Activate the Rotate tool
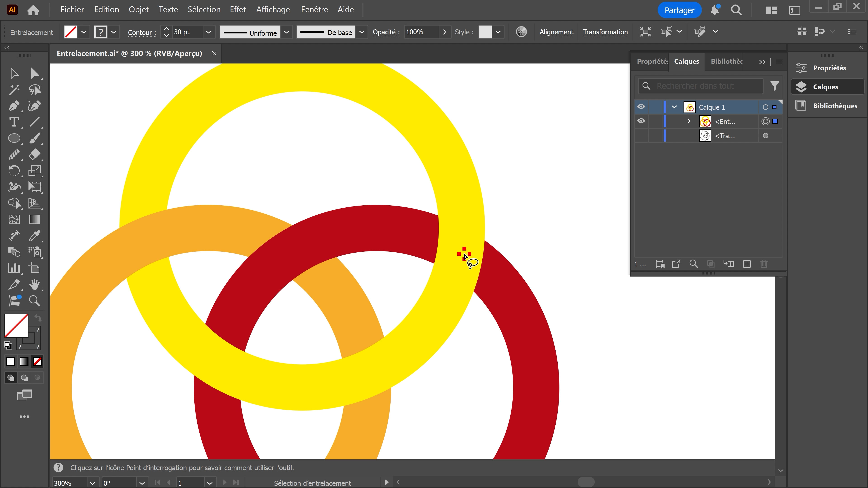The width and height of the screenshot is (868, 488). pyautogui.click(x=14, y=171)
